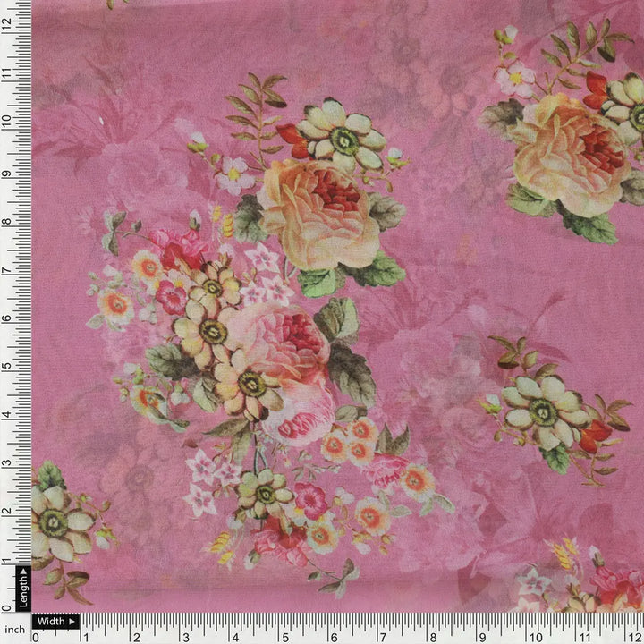The width and height of the screenshot is (644, 644).
Task: Select the 6 mark on the width ruler
Action: click(333, 637)
